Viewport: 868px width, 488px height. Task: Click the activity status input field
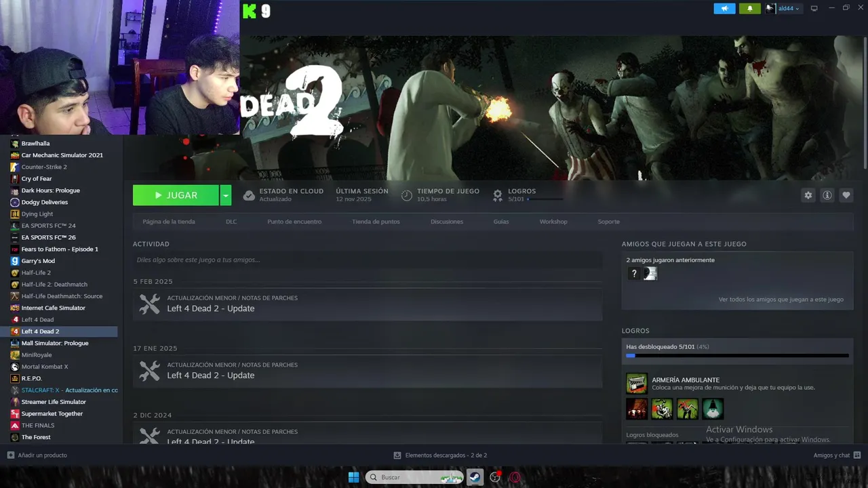tap(368, 260)
